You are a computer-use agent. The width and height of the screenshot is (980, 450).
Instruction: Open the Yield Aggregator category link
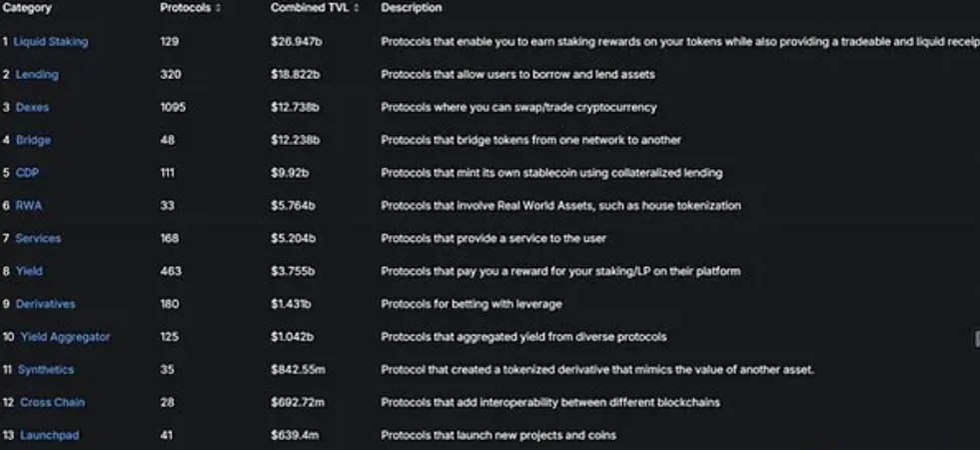(65, 337)
